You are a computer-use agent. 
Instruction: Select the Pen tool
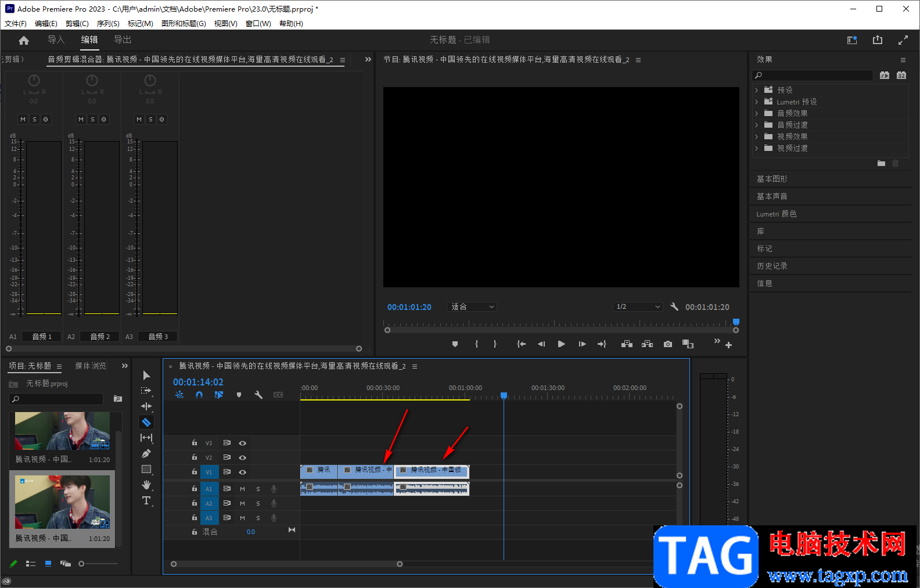[146, 453]
